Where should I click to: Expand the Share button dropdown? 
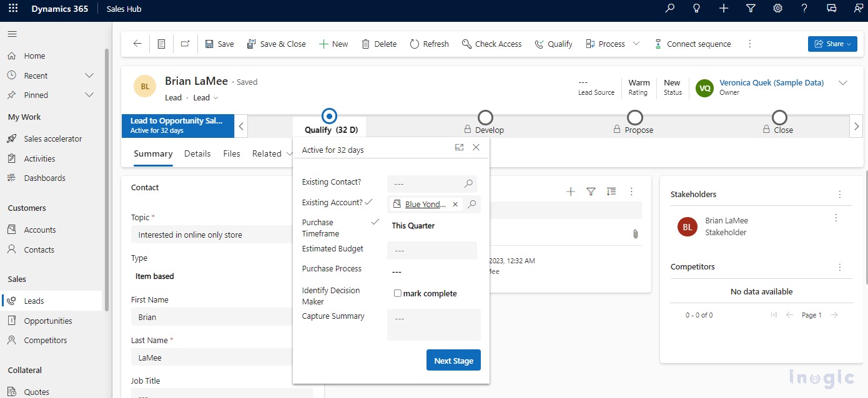(x=849, y=44)
